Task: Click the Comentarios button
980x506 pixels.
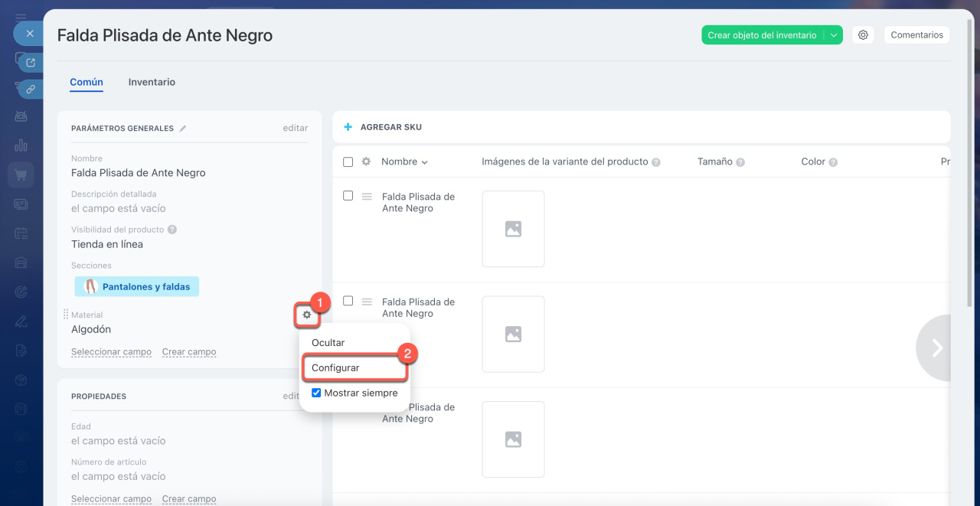Action: (x=916, y=35)
